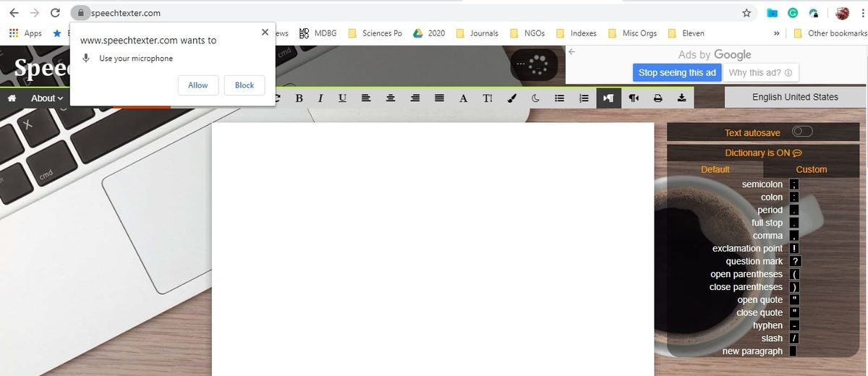Download the text with download icon
The image size is (868, 376).
tap(681, 98)
